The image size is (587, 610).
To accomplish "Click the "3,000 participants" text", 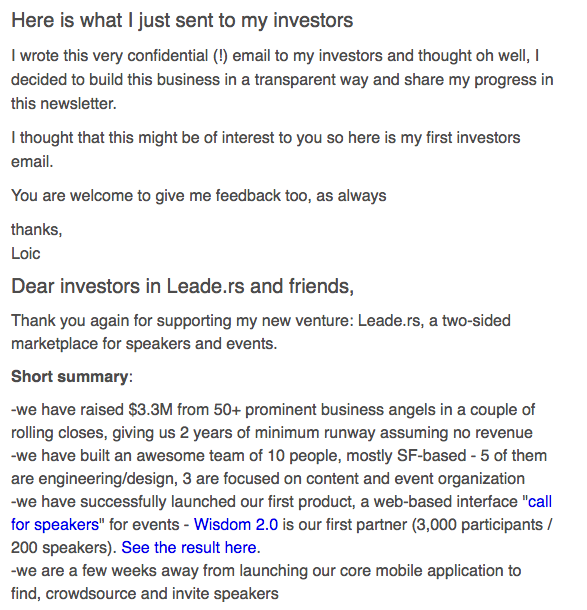I will 479,524.
